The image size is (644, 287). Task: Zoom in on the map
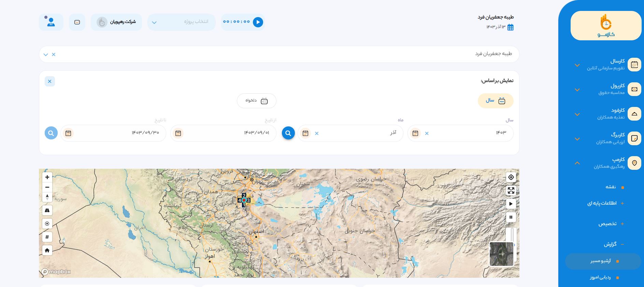(x=47, y=177)
